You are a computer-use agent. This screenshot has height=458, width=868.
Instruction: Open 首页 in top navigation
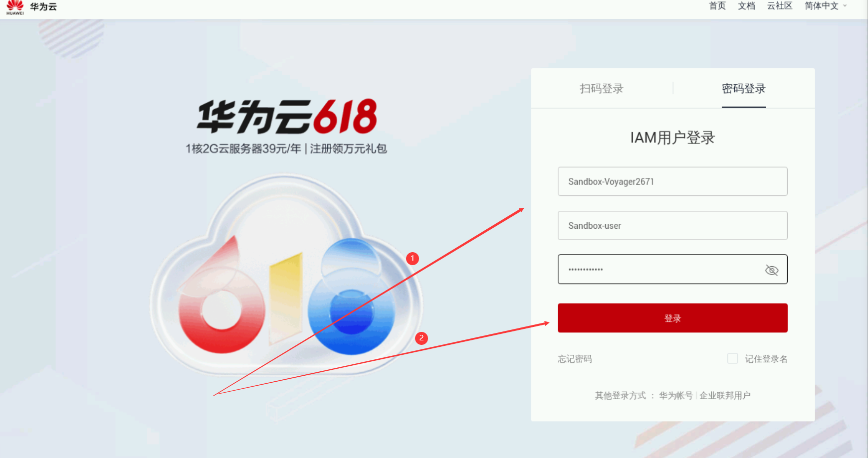(x=717, y=6)
